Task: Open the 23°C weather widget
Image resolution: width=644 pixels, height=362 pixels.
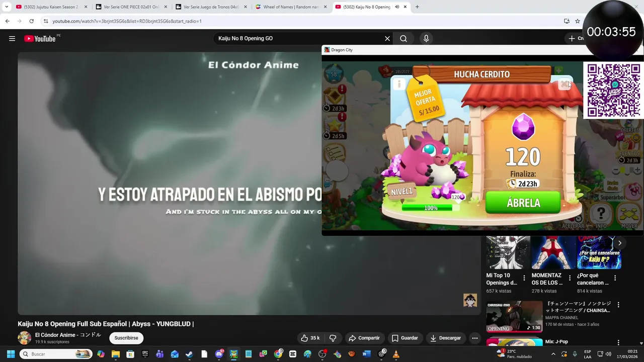Action: pos(514,354)
